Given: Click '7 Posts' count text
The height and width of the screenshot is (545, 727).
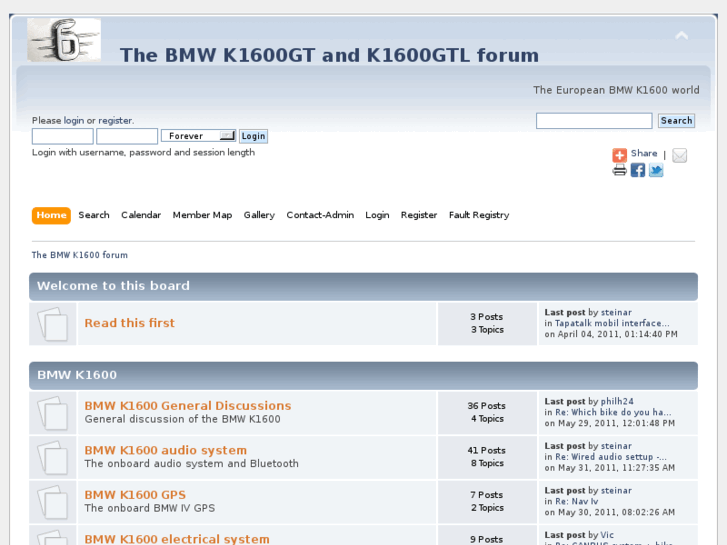Looking at the screenshot, I should coord(486,495).
